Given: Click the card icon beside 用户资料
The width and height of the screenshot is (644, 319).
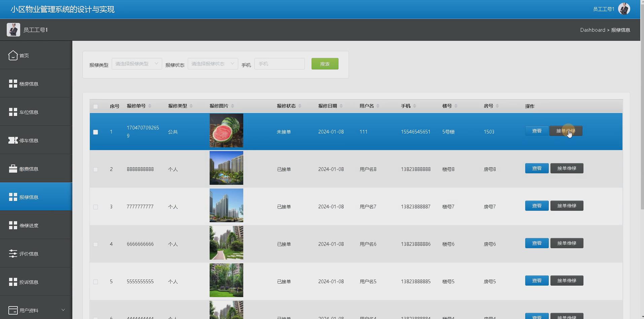Looking at the screenshot, I should click(13, 310).
